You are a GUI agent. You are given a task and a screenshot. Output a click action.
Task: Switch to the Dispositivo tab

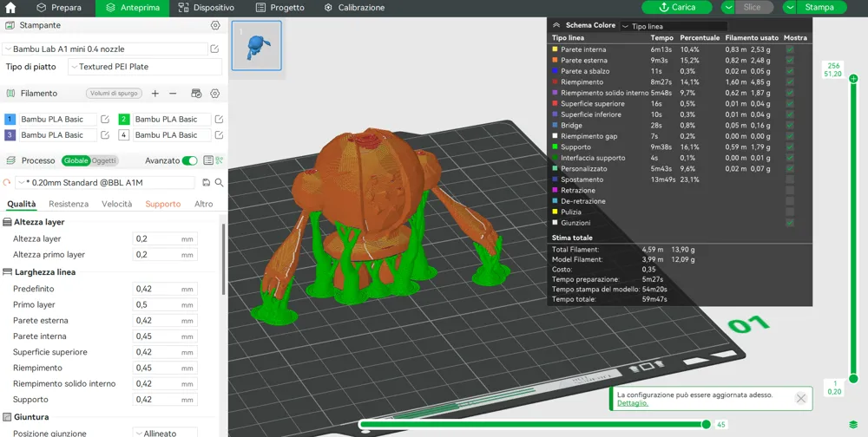point(207,8)
